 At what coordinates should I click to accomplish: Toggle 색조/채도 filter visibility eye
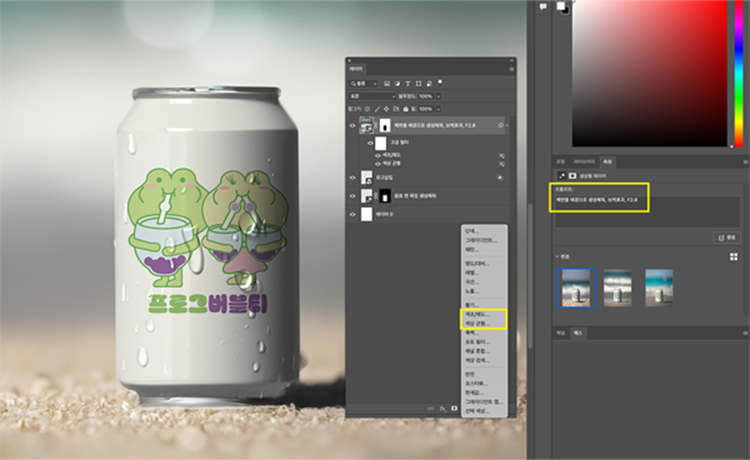[378, 156]
